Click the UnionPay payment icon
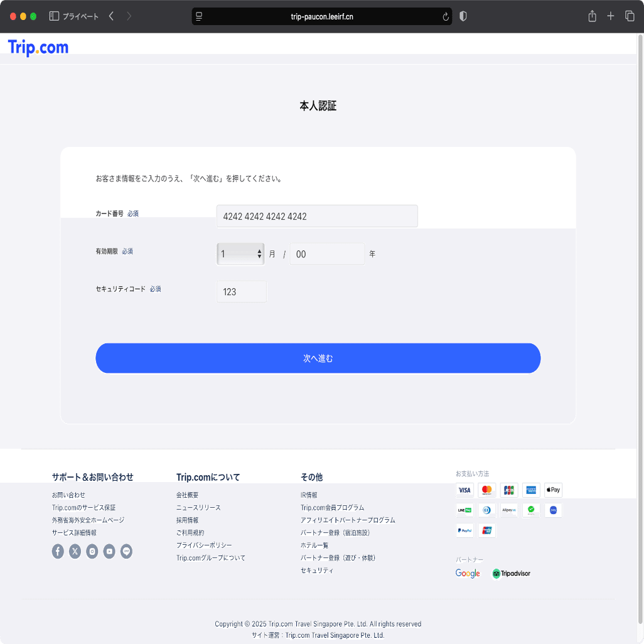 pyautogui.click(x=486, y=530)
